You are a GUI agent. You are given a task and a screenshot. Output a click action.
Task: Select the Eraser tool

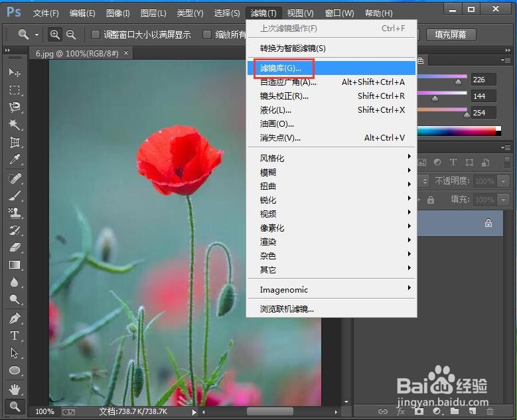15,247
